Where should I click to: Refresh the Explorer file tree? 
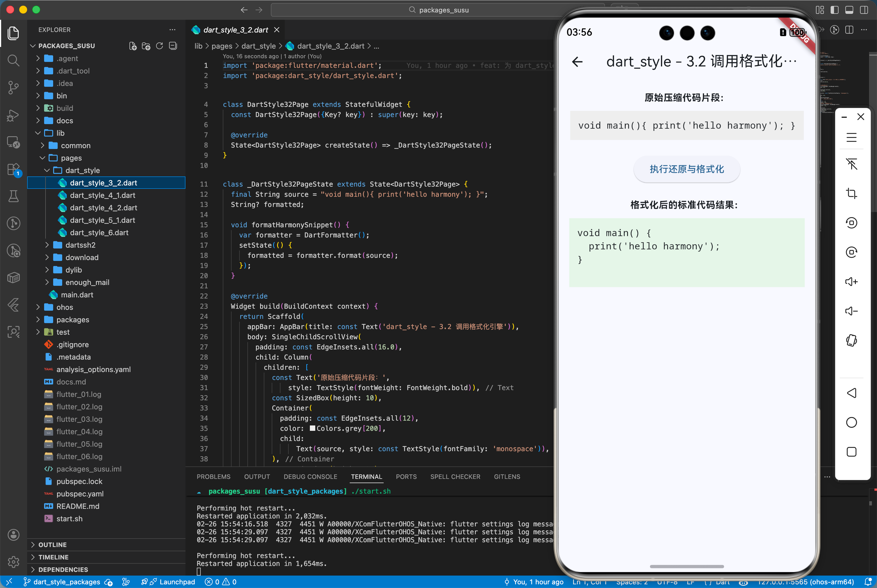pyautogui.click(x=159, y=46)
